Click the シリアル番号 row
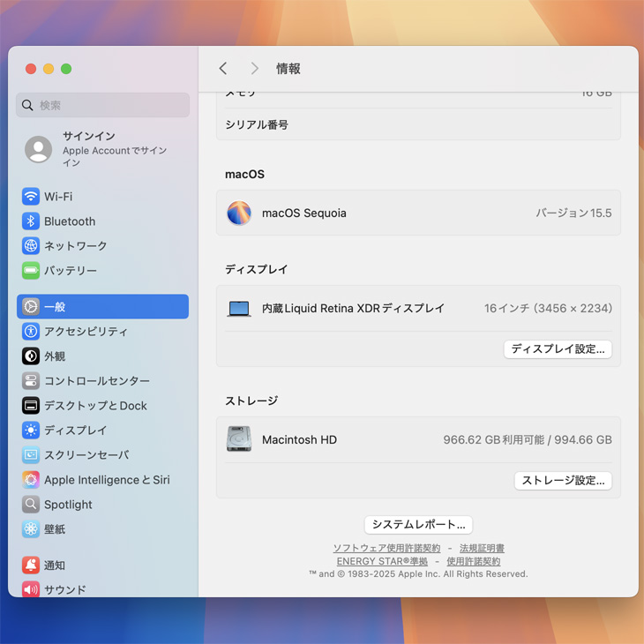The width and height of the screenshot is (644, 644). 418,124
